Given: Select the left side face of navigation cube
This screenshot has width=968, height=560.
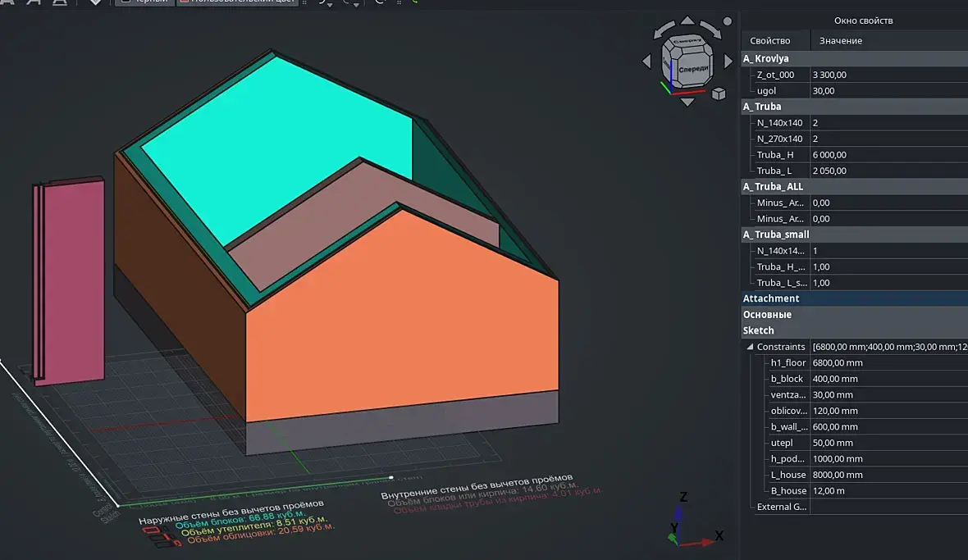Looking at the screenshot, I should pos(668,64).
